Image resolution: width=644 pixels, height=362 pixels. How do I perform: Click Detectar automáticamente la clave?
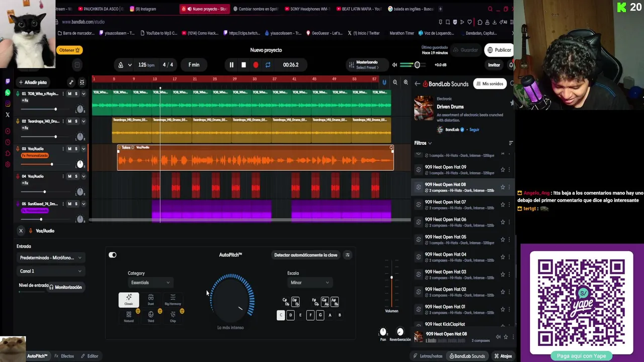[x=305, y=255]
